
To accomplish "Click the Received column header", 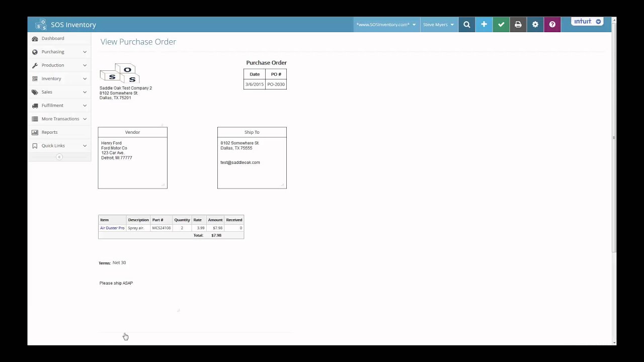I will (234, 220).
